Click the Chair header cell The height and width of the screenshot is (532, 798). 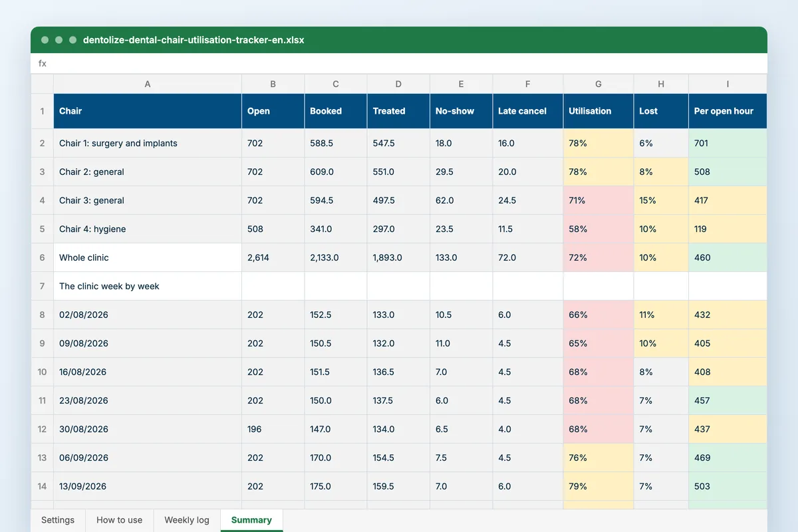coord(148,111)
